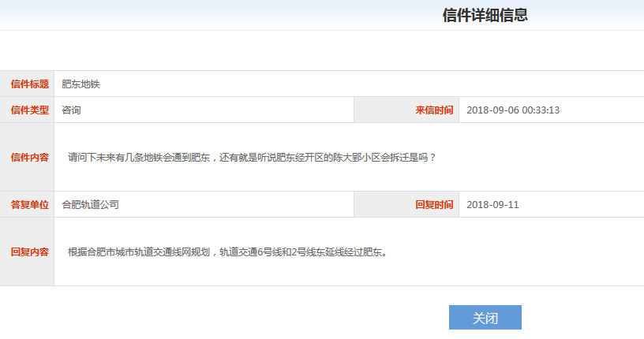
Task: Select the reply date 2018-09-11
Action: [492, 204]
